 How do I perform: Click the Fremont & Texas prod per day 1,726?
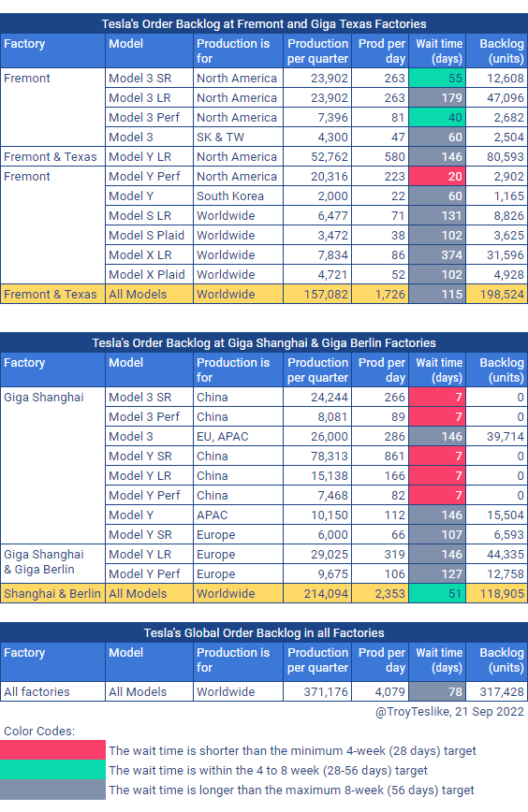click(x=380, y=294)
